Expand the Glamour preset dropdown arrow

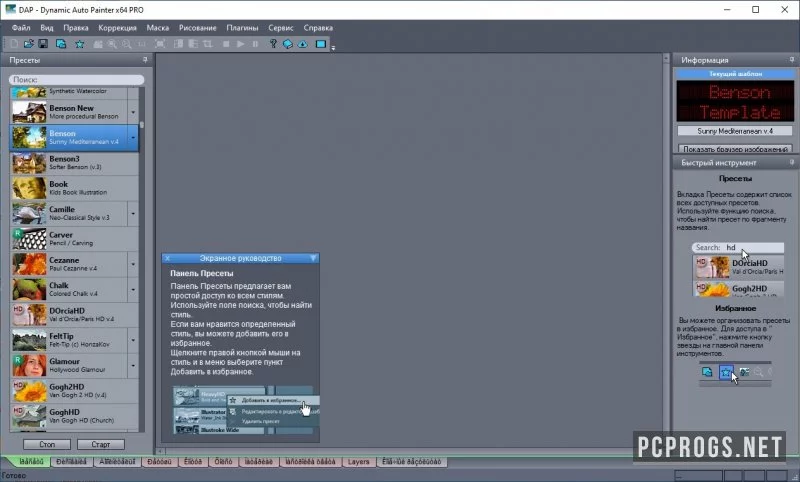coord(133,366)
